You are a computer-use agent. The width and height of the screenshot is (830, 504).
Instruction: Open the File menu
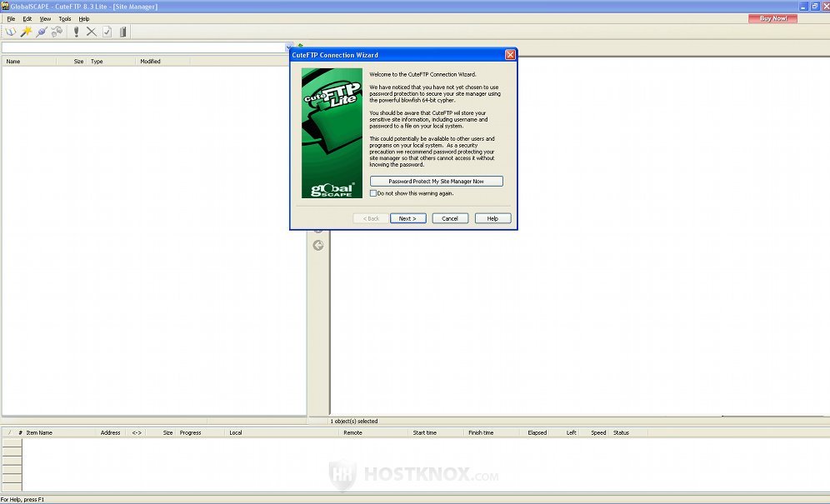pyautogui.click(x=11, y=19)
